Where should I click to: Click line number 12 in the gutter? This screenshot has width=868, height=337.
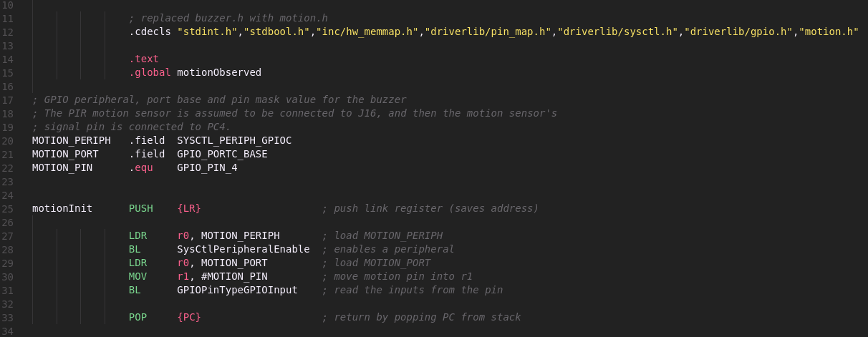(8, 31)
